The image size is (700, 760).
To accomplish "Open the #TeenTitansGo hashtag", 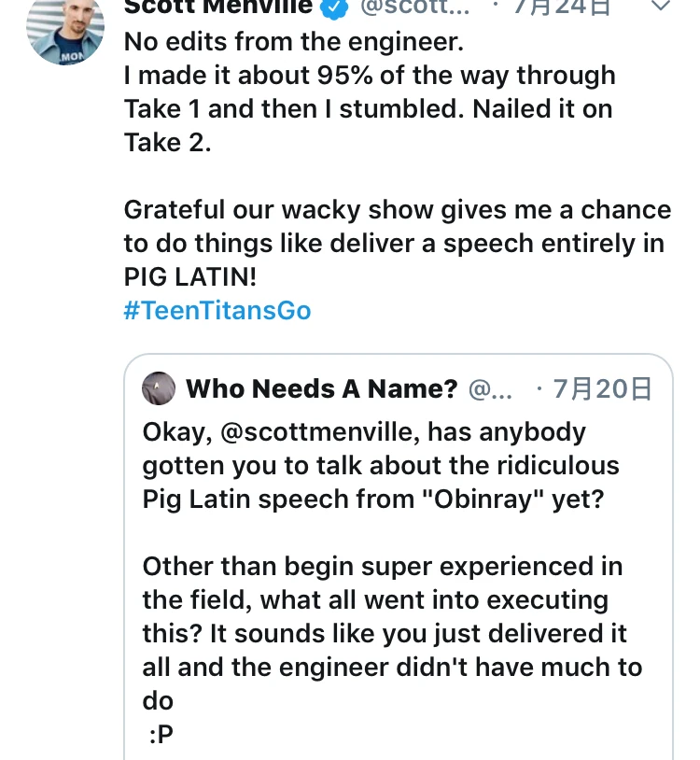I will pyautogui.click(x=217, y=311).
